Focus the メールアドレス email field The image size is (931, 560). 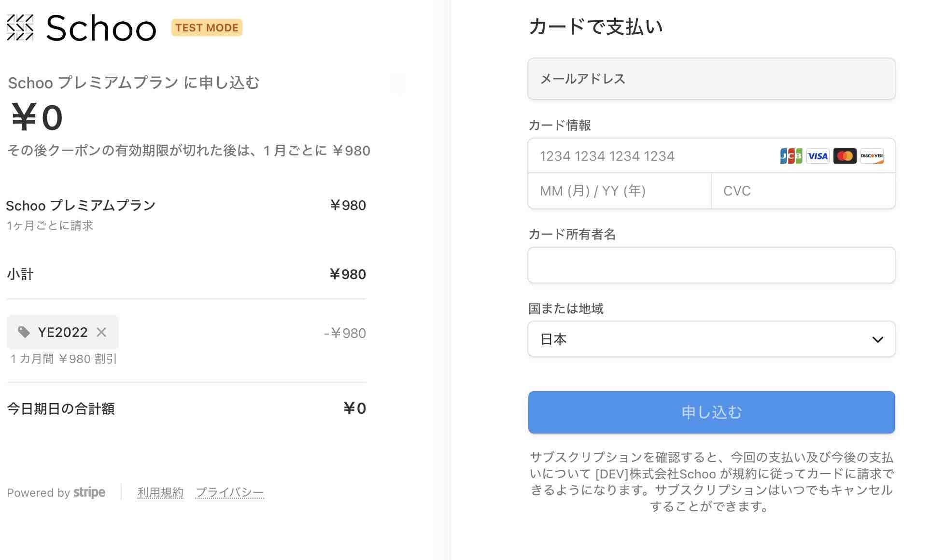711,79
